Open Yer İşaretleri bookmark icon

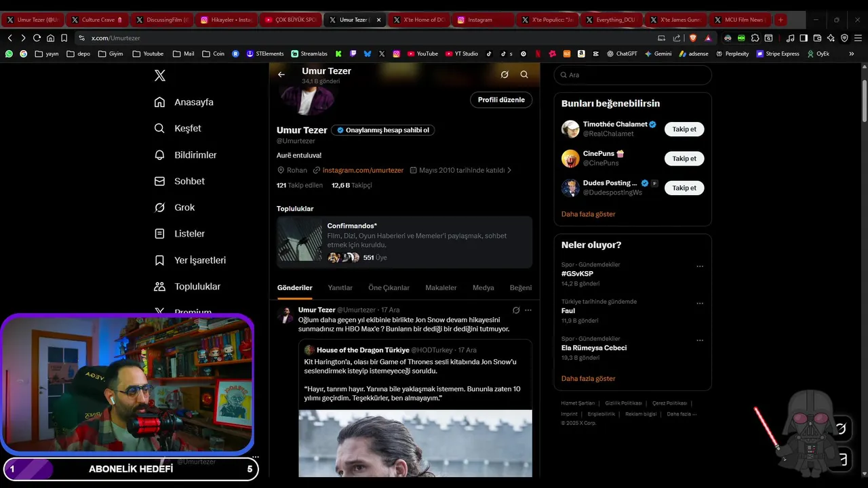click(159, 260)
